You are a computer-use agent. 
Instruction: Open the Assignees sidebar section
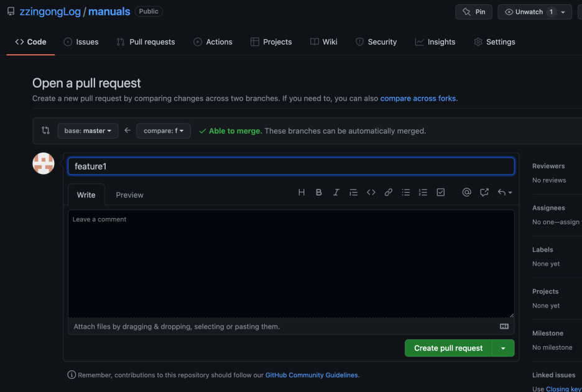548,208
